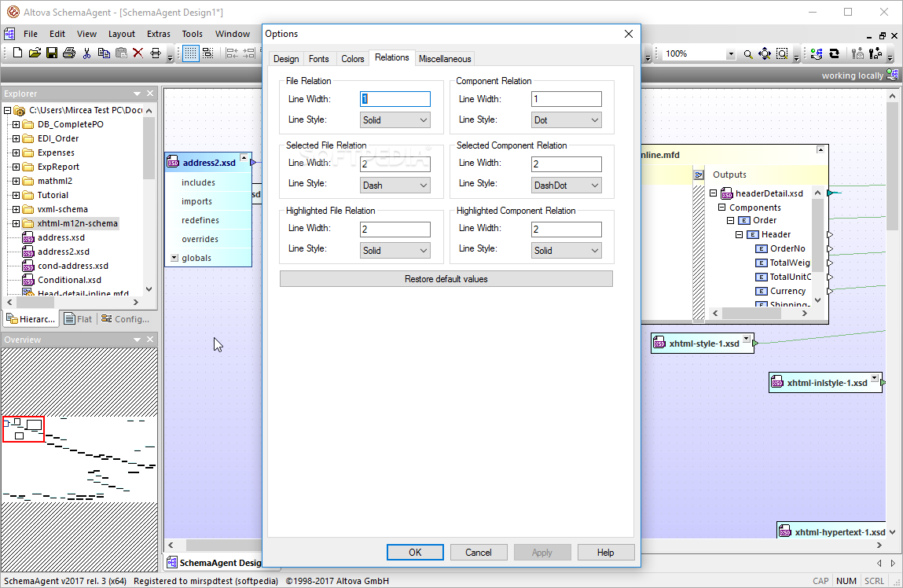Open Highlighted Component Relation Line Style dropdown
This screenshot has height=588, width=903.
[566, 251]
